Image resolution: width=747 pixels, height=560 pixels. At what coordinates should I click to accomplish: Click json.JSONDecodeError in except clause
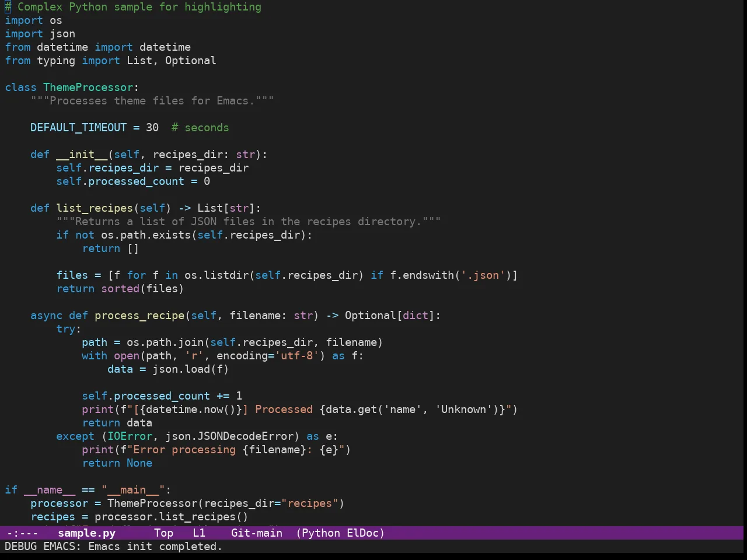point(229,436)
